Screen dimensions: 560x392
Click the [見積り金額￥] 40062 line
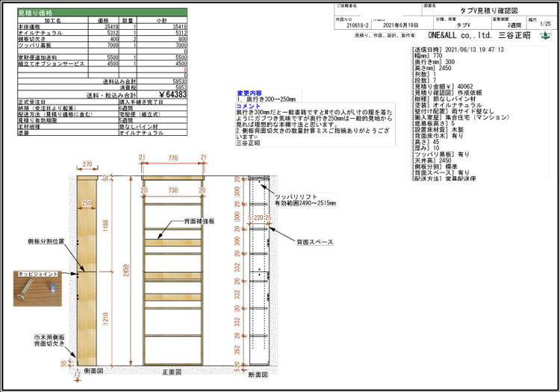point(442,87)
